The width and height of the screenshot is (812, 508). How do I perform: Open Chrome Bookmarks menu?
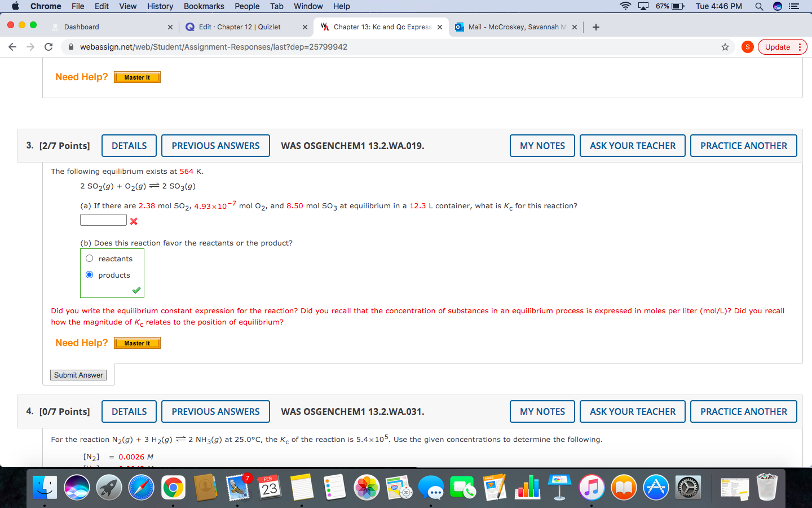204,6
